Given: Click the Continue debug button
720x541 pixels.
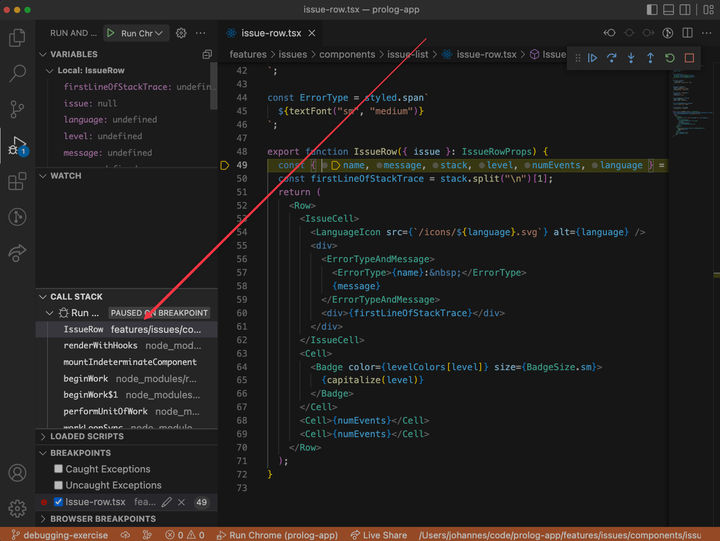Looking at the screenshot, I should point(592,58).
